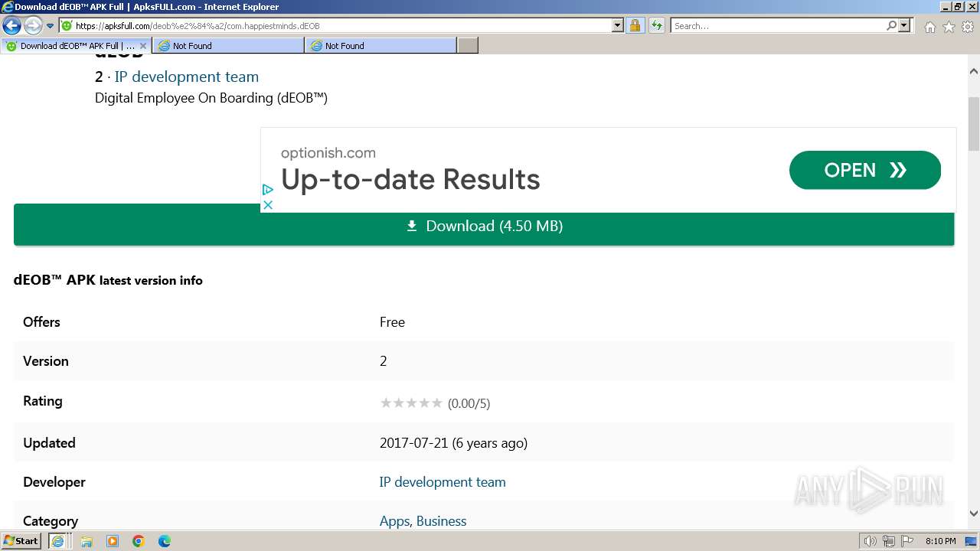
Task: Open File Explorer from the taskbar
Action: pyautogui.click(x=87, y=541)
